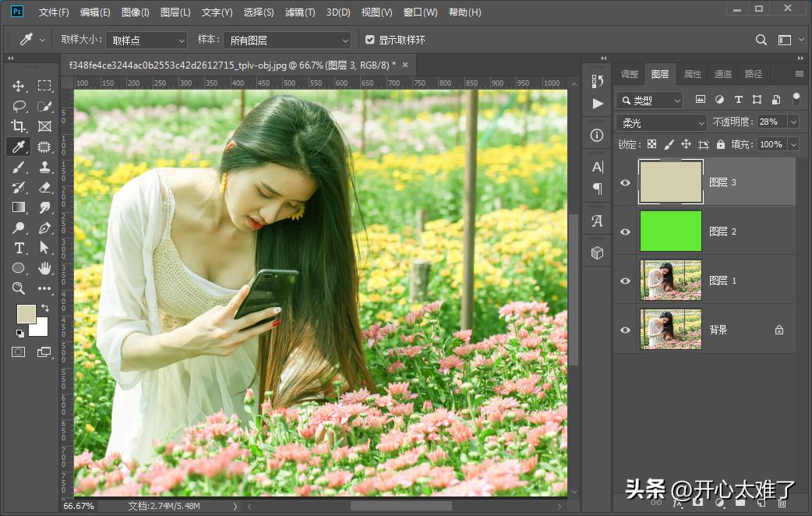
Task: Select the Move tool
Action: coord(19,85)
